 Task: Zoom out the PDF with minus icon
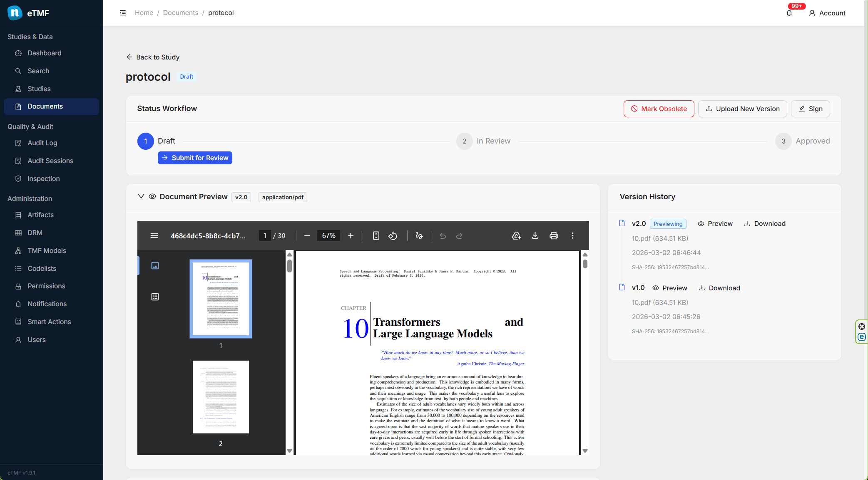click(x=307, y=236)
